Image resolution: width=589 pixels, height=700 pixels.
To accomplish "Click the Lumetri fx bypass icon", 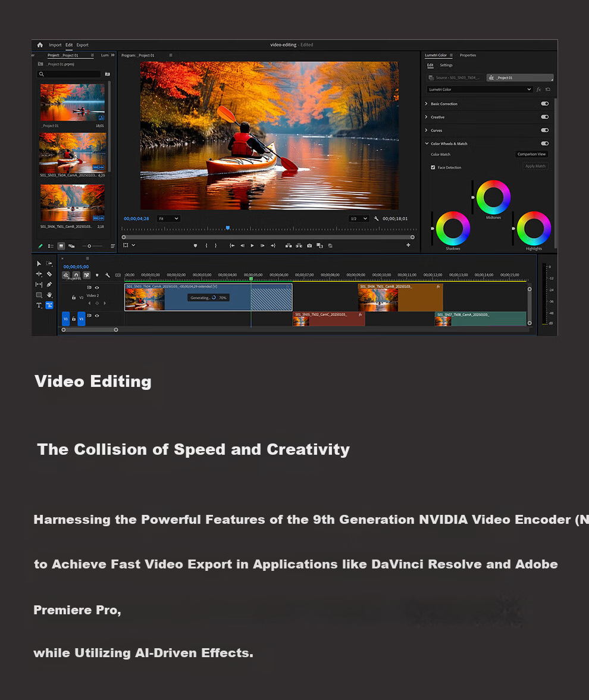I will coord(538,89).
